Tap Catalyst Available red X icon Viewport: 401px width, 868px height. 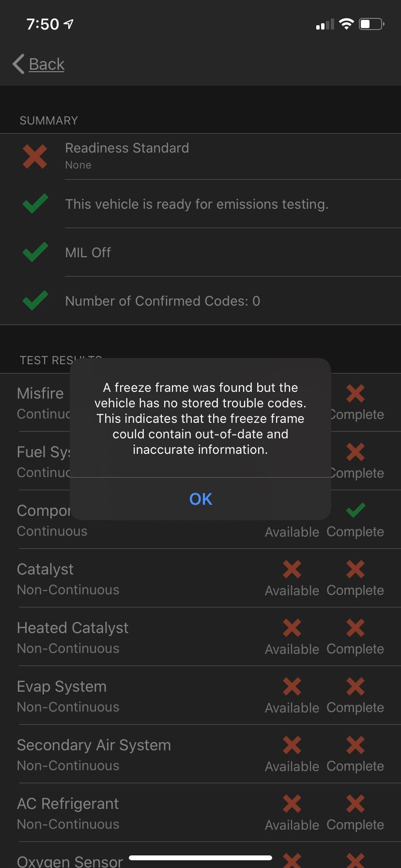[x=292, y=569]
